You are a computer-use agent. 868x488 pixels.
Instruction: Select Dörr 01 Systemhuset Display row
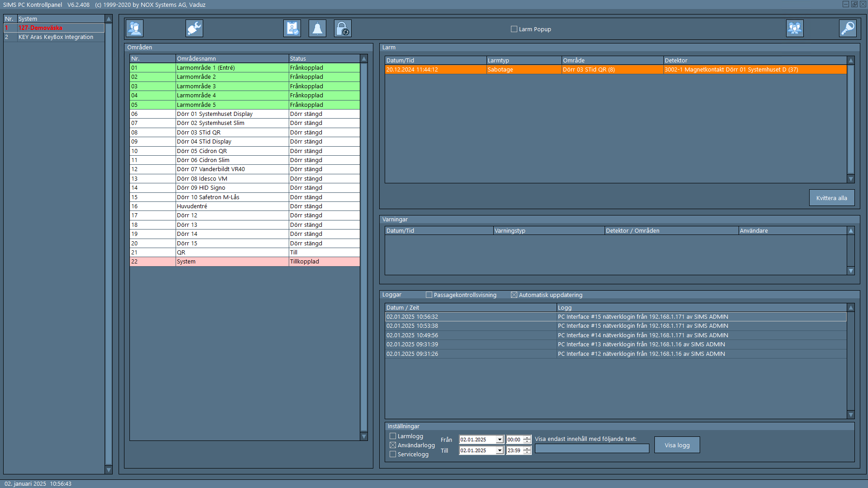[245, 114]
